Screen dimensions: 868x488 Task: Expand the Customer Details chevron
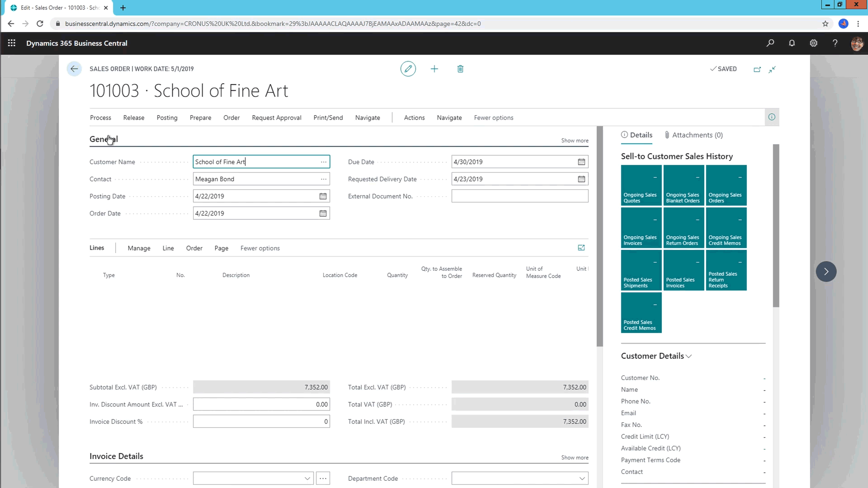tap(689, 356)
